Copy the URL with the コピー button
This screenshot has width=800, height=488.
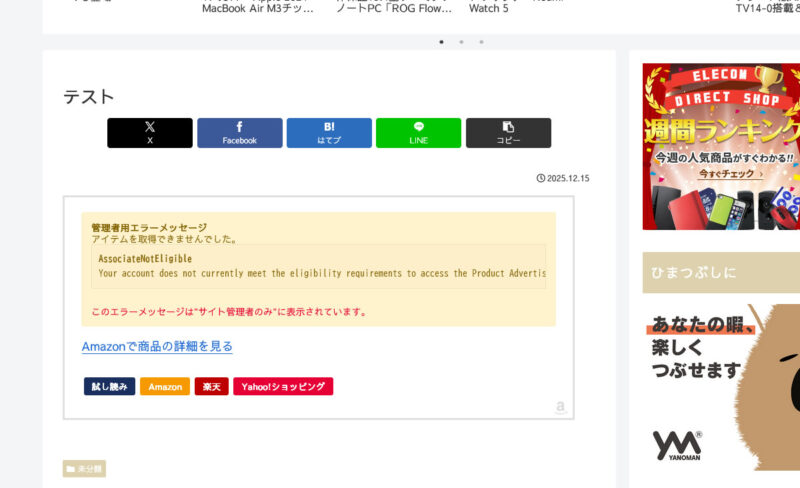[508, 133]
